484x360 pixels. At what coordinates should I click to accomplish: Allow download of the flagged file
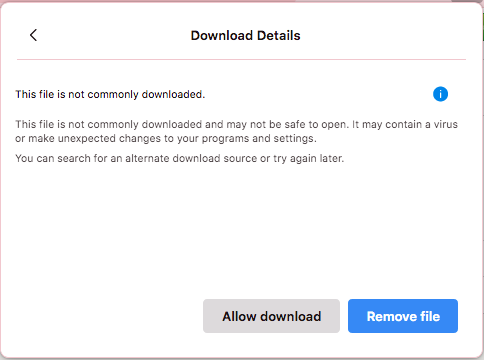(x=271, y=316)
